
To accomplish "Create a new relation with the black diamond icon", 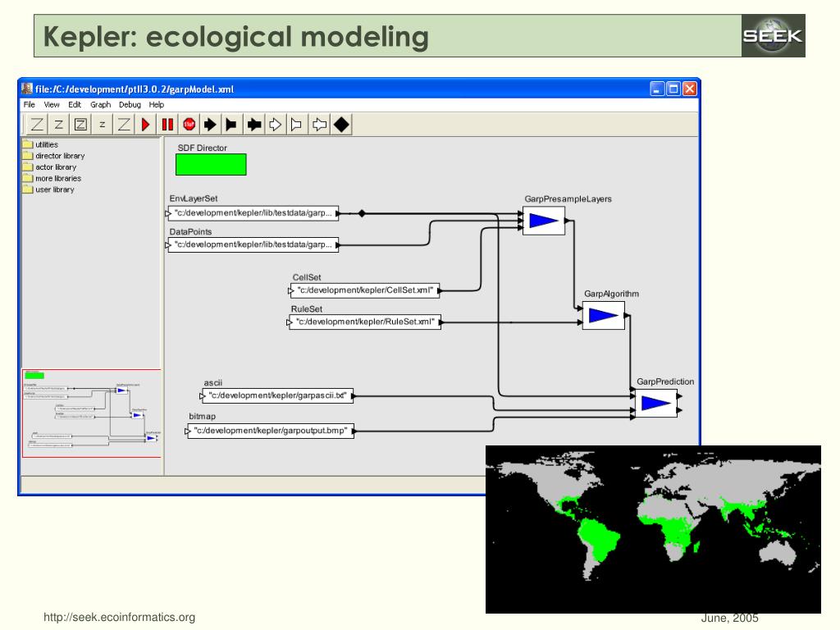I will point(341,125).
